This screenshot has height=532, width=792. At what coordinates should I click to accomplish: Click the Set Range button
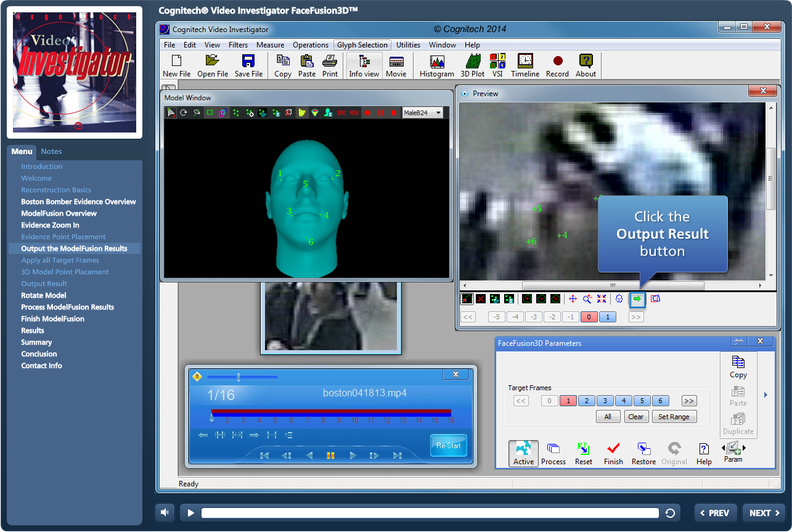coord(674,417)
